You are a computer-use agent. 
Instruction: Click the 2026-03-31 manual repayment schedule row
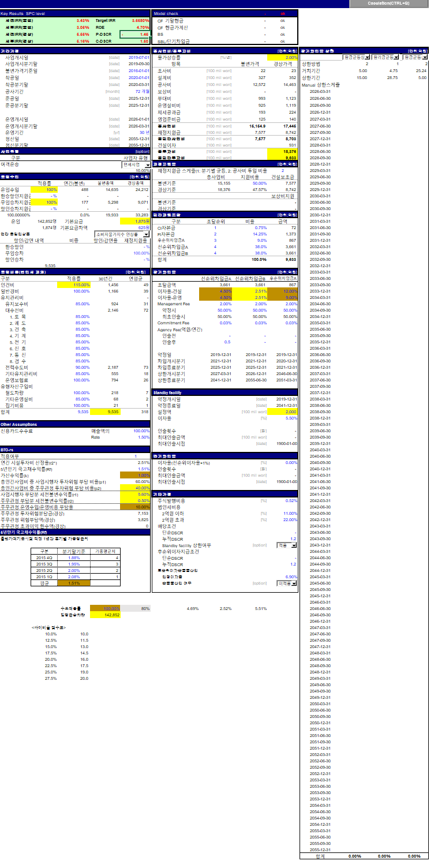coord(320,91)
